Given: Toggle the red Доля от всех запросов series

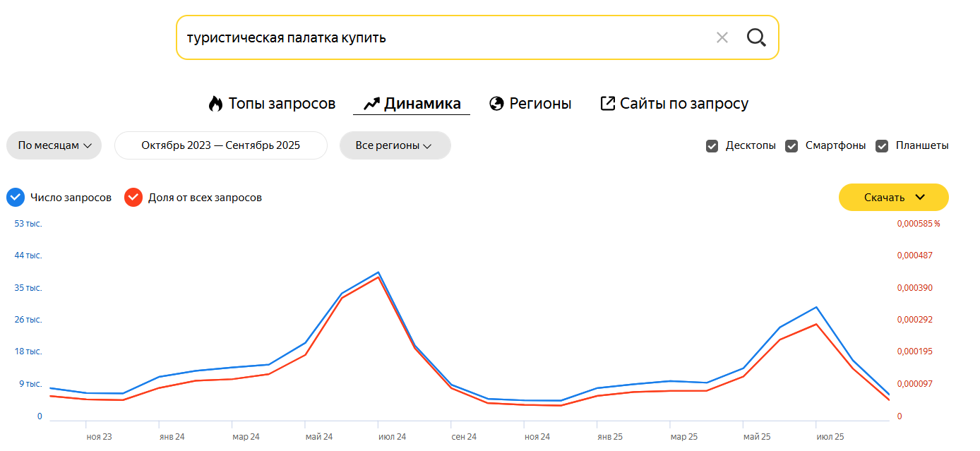Looking at the screenshot, I should pyautogui.click(x=133, y=198).
